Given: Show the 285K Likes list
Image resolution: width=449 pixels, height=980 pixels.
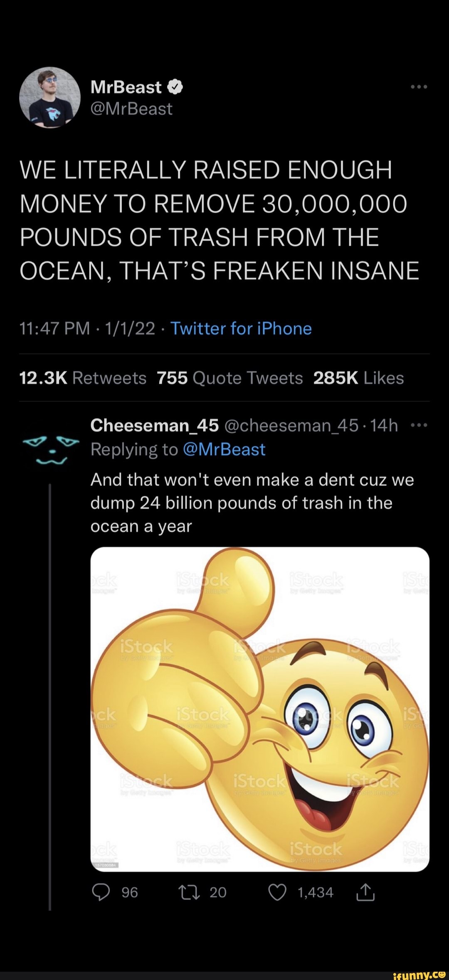Looking at the screenshot, I should point(358,378).
